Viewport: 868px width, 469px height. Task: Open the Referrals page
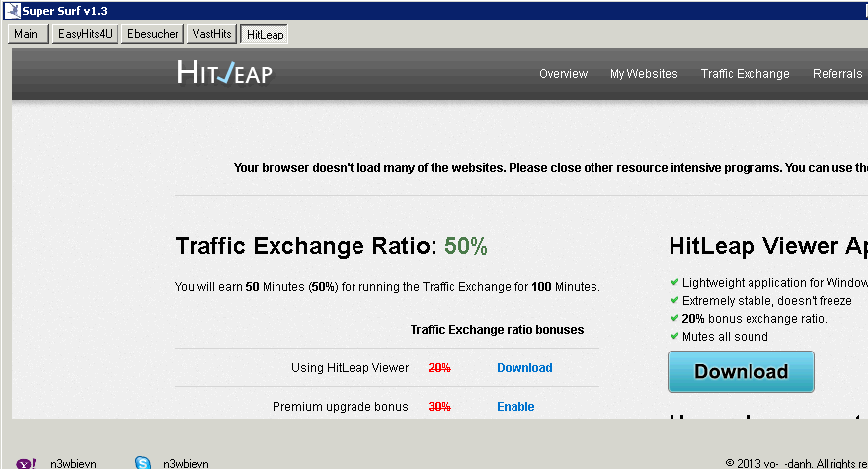[837, 74]
